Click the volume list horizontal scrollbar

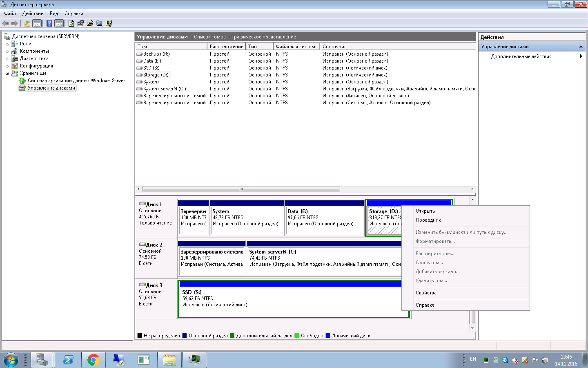click(x=241, y=189)
